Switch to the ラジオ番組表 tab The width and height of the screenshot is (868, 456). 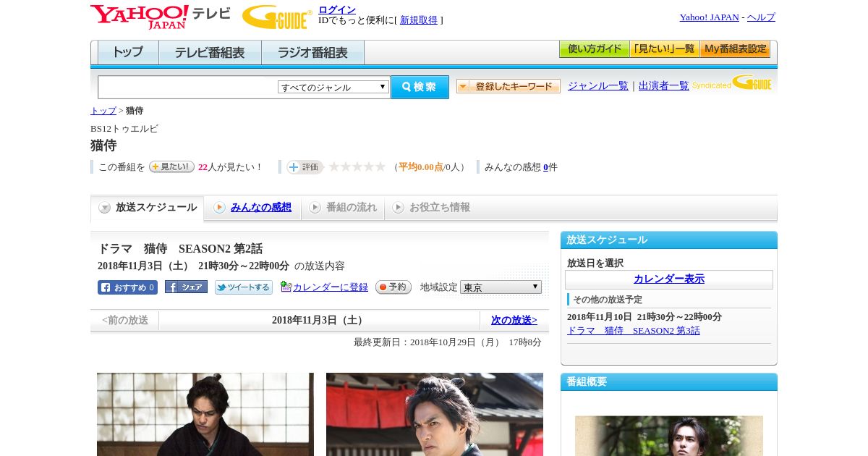pyautogui.click(x=312, y=53)
